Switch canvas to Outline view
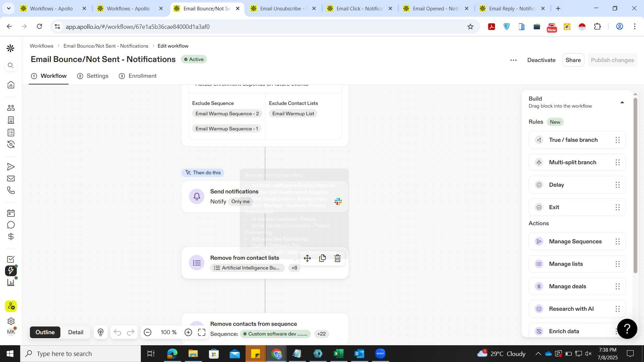Image resolution: width=644 pixels, height=362 pixels. point(45,332)
